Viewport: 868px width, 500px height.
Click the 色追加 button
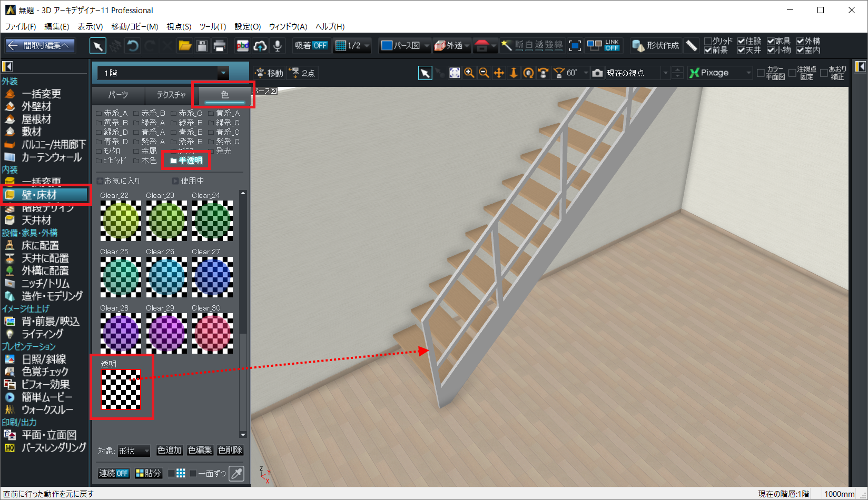coord(170,451)
